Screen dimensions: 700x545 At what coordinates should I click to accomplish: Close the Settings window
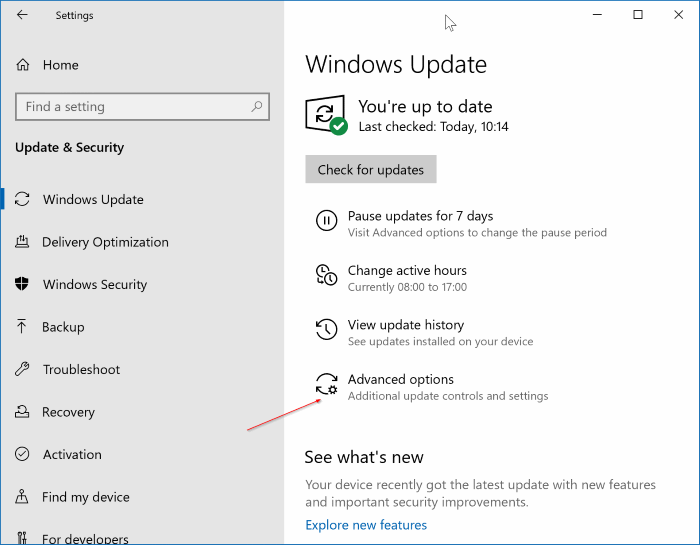(679, 15)
